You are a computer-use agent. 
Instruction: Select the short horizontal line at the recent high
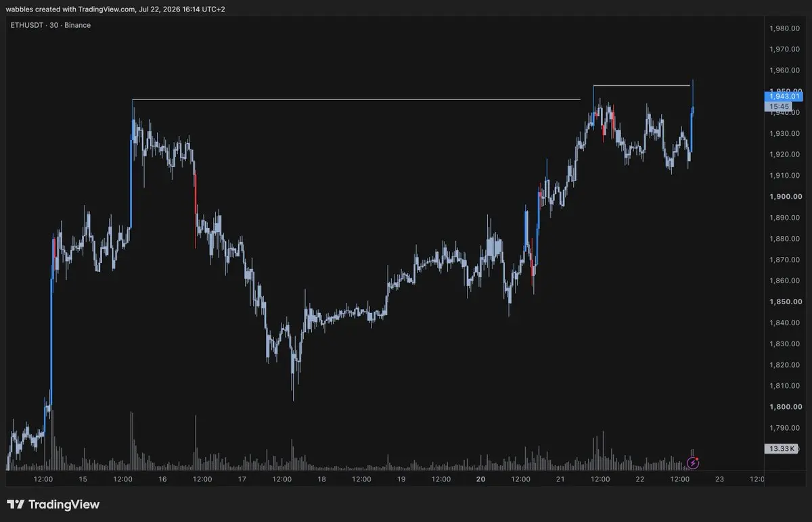pyautogui.click(x=641, y=85)
